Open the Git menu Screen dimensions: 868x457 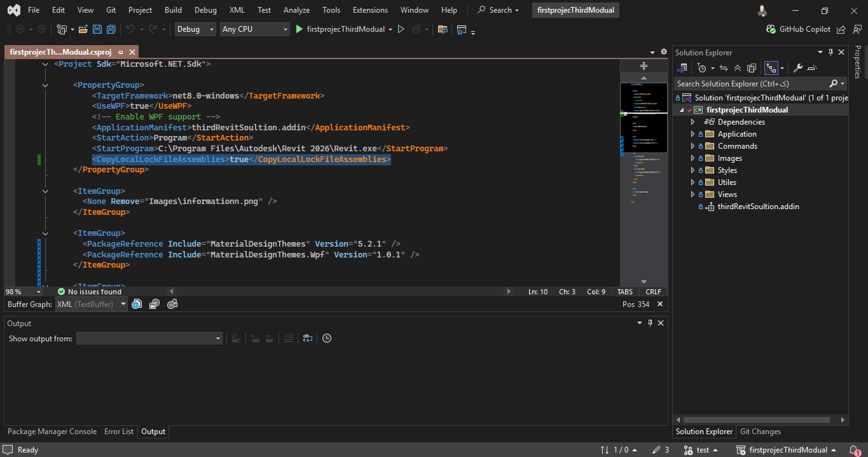coord(111,10)
